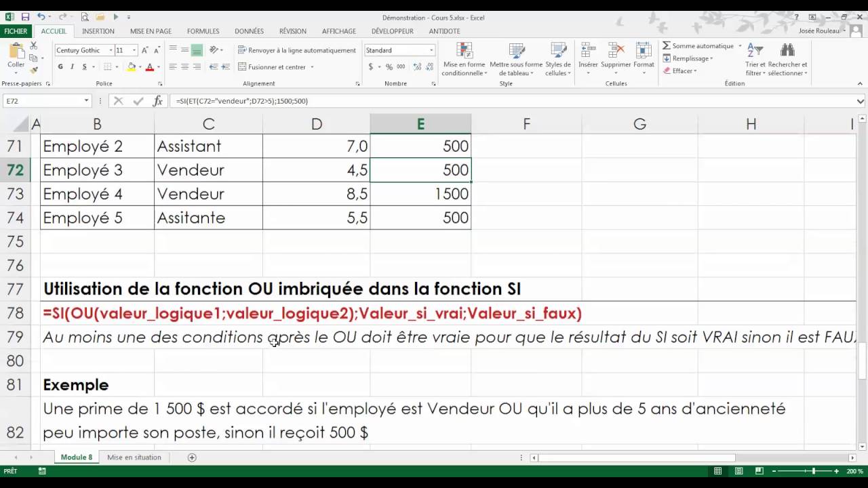The image size is (868, 488).
Task: Toggle center horizontal alignment
Action: coord(184,66)
